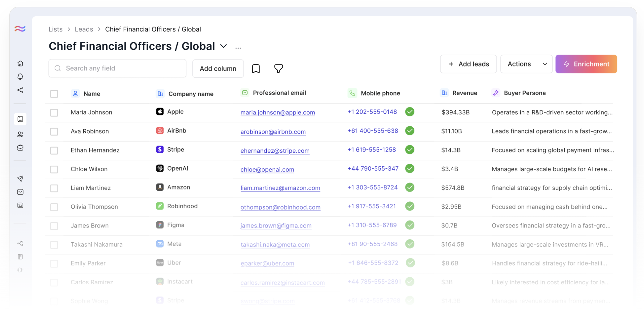
Task: Click the envelope icon in sidebar
Action: pyautogui.click(x=20, y=192)
